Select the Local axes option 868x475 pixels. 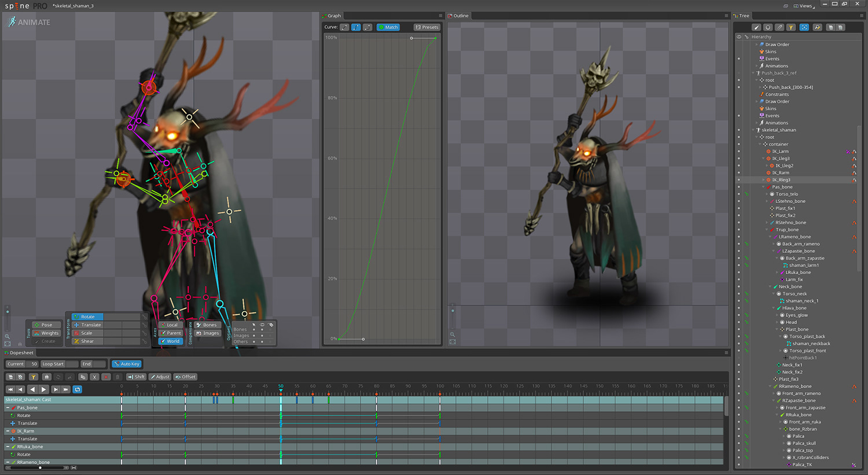(x=170, y=325)
